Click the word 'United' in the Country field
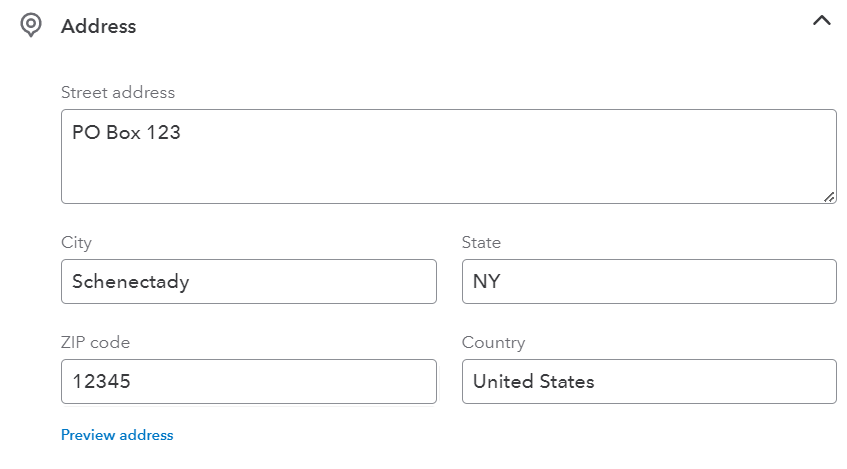The height and width of the screenshot is (469, 847). tap(503, 381)
